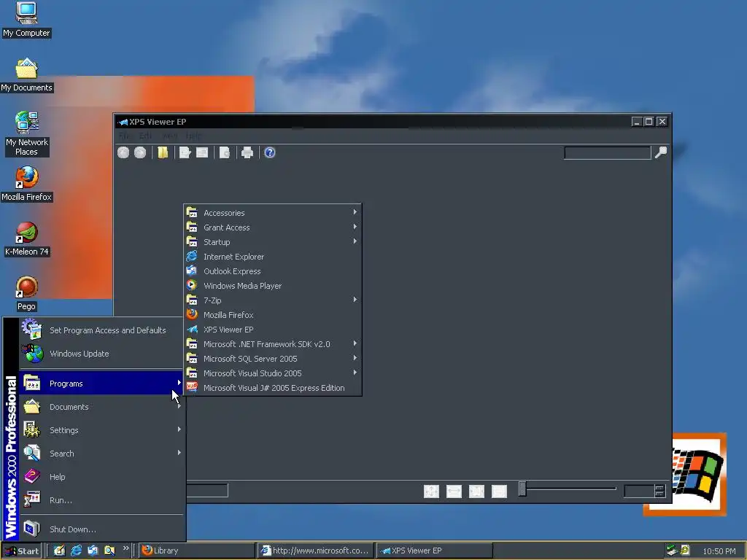Click the Start button
The width and height of the screenshot is (747, 560).
click(x=22, y=551)
